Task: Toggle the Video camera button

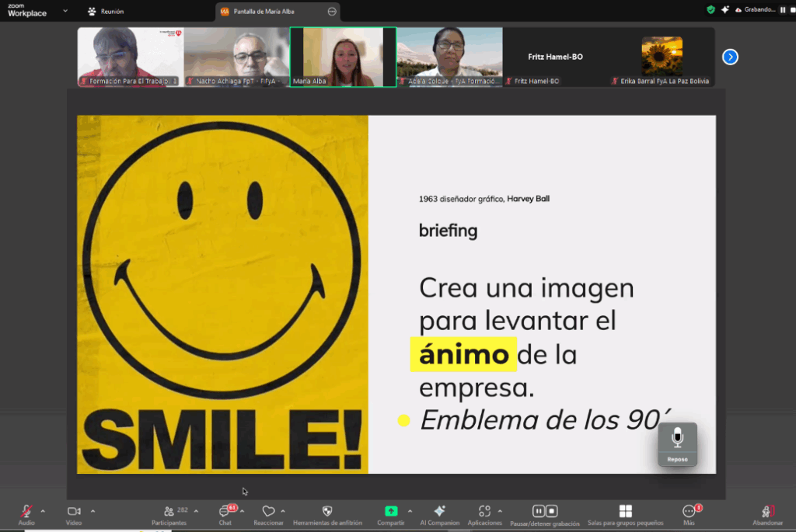Action: click(74, 511)
